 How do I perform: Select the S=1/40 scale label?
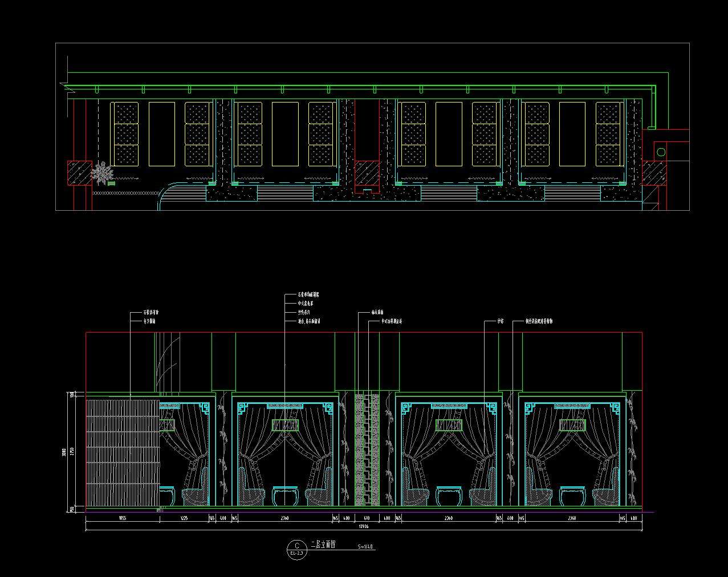(365, 547)
